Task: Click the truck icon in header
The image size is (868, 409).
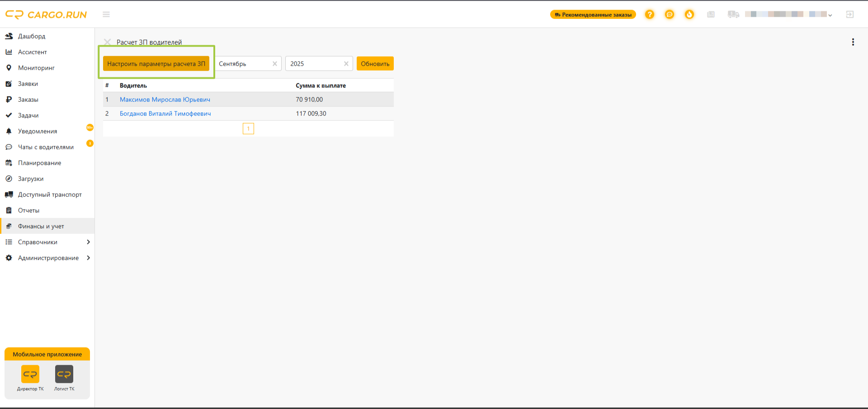Action: 733,14
